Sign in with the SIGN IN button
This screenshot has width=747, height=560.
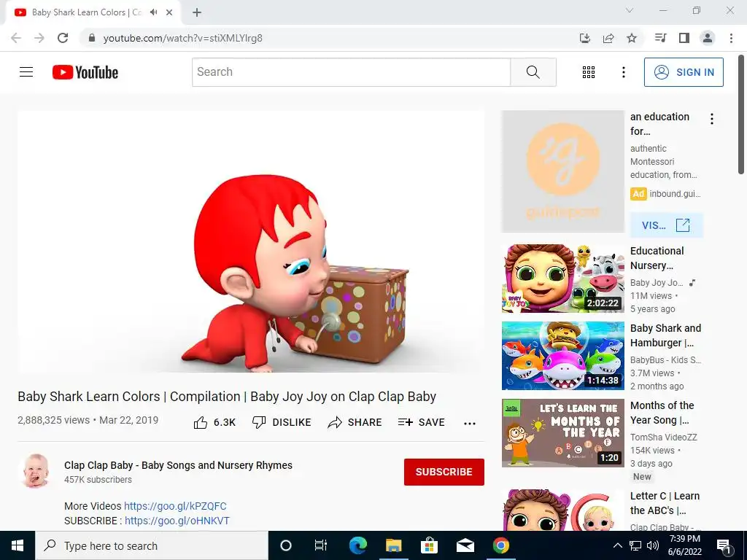(684, 72)
